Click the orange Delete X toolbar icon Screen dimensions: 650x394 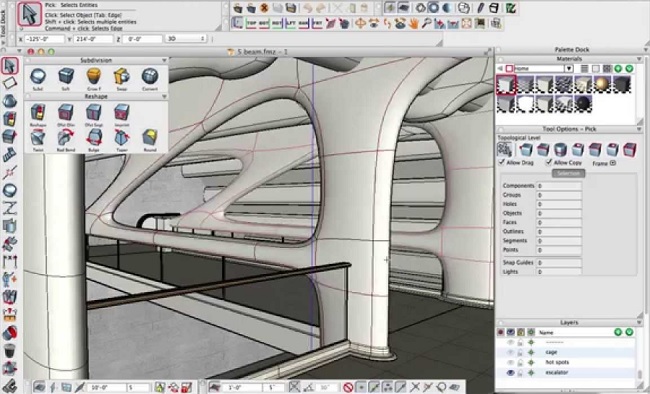pyautogui.click(x=264, y=8)
